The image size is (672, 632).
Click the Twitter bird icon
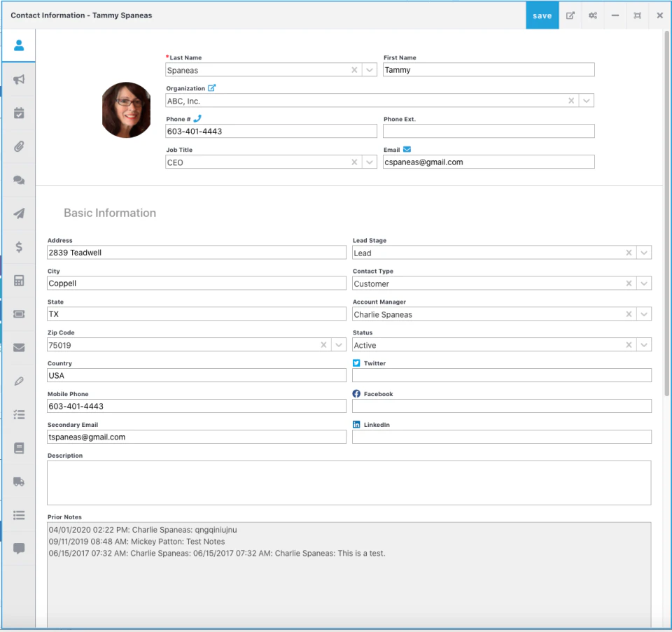pyautogui.click(x=357, y=363)
